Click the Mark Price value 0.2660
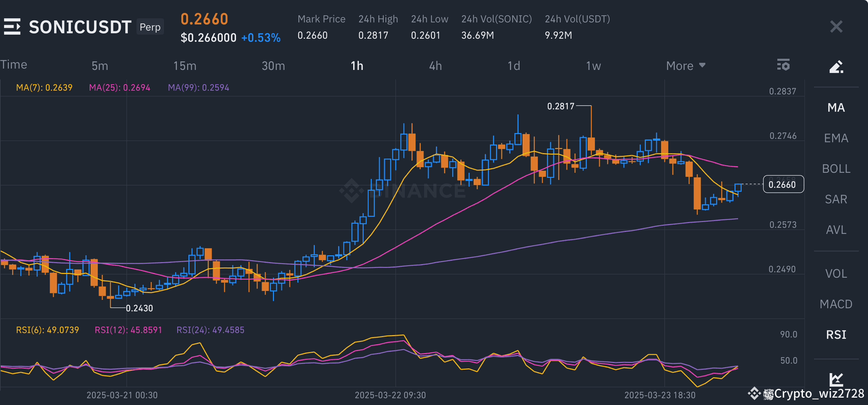The height and width of the screenshot is (405, 868). (313, 35)
